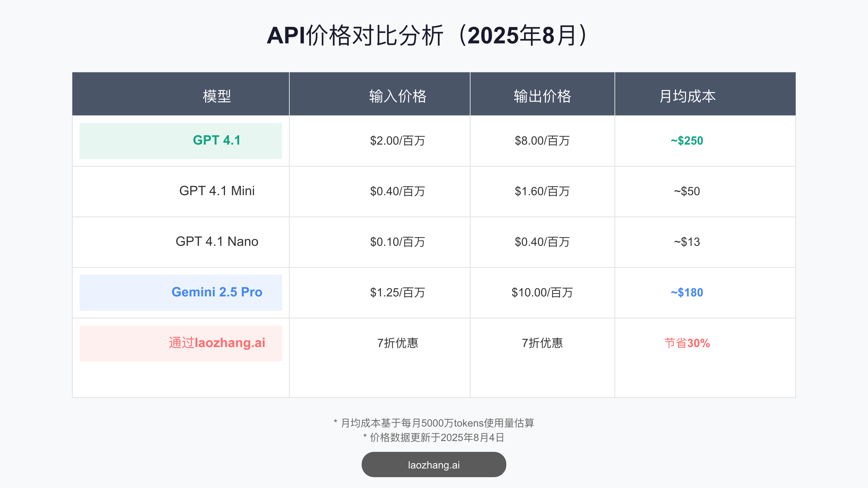The image size is (868, 488).
Task: Click the GPT 4.1 Nano model name
Action: (x=217, y=241)
